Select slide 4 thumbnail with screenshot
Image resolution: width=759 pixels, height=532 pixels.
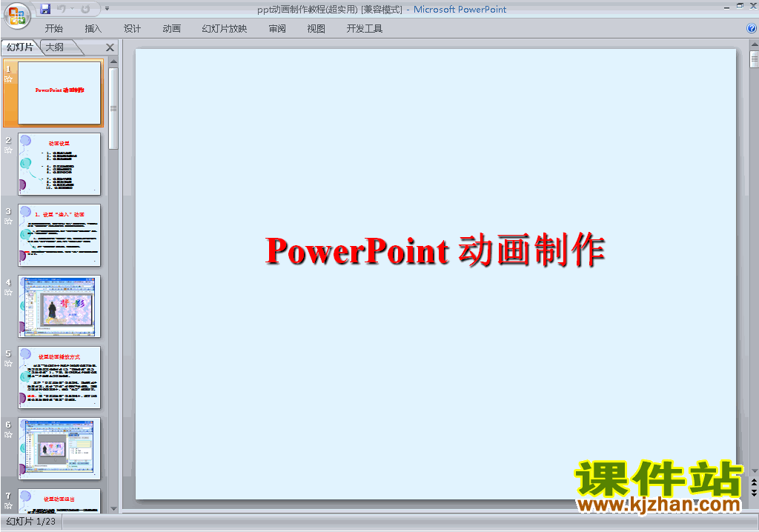(59, 307)
